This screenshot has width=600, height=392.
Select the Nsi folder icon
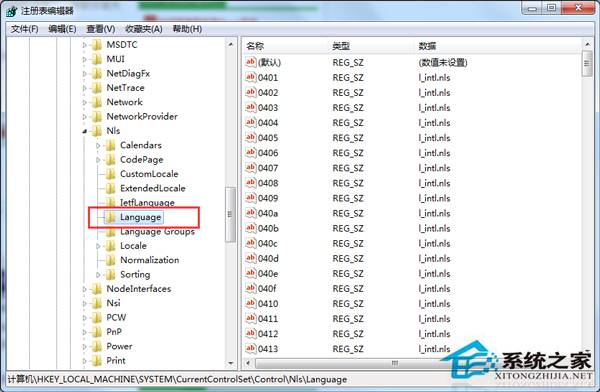pos(97,303)
